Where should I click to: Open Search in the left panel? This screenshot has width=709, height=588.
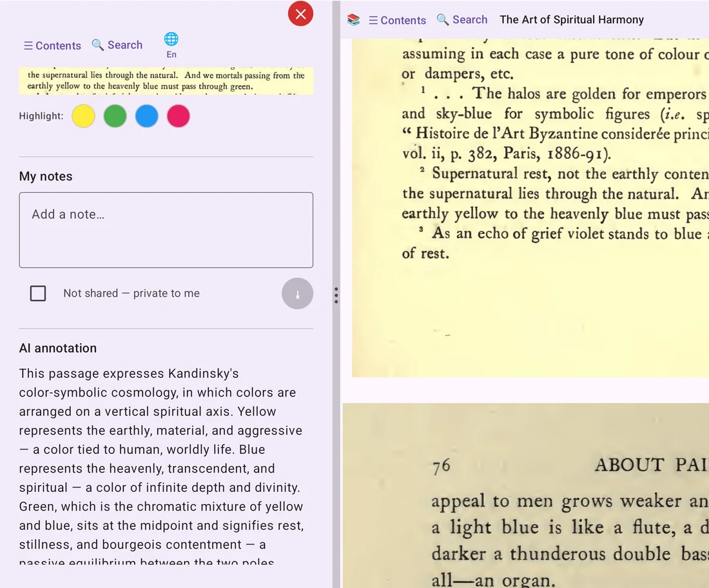(117, 44)
